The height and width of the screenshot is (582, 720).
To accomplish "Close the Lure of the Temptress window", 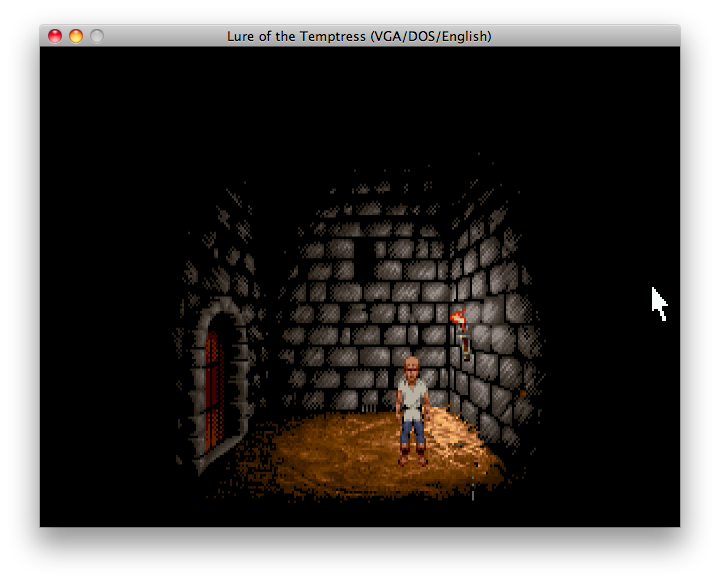I will click(x=55, y=36).
